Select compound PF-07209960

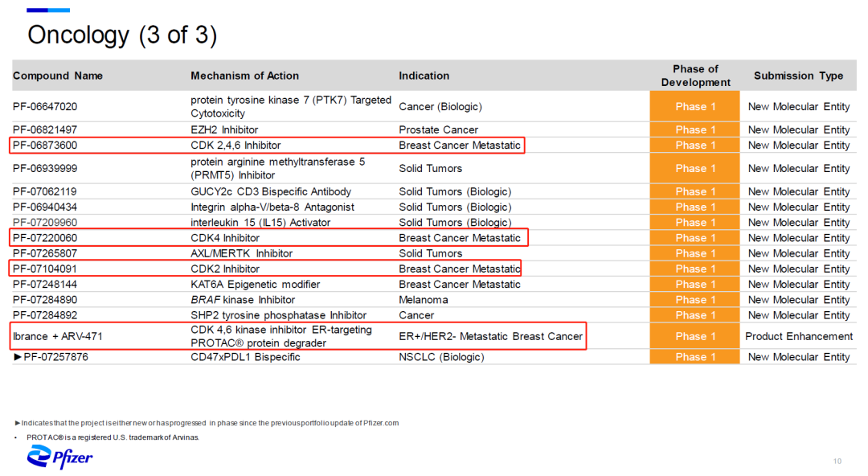[45, 223]
